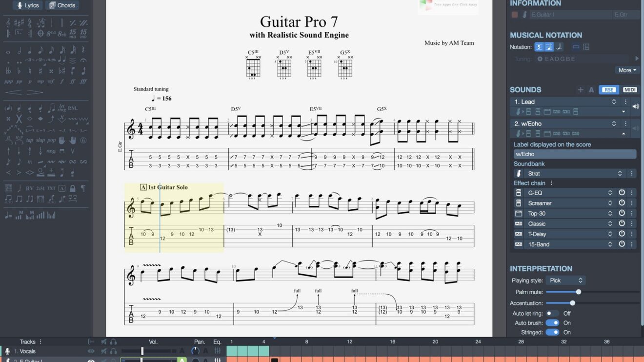The image size is (644, 362).
Task: Hide the Vocals track
Action: [91, 351]
